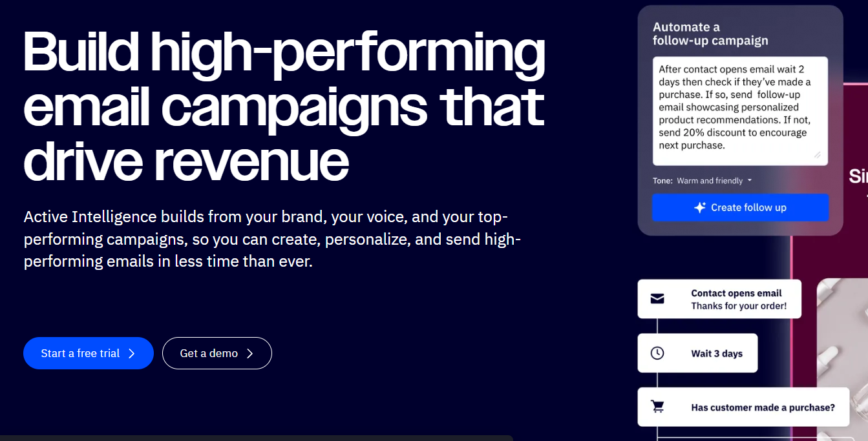Screen dimensions: 868x441
Task: Click the Create follow up button
Action: coord(740,207)
